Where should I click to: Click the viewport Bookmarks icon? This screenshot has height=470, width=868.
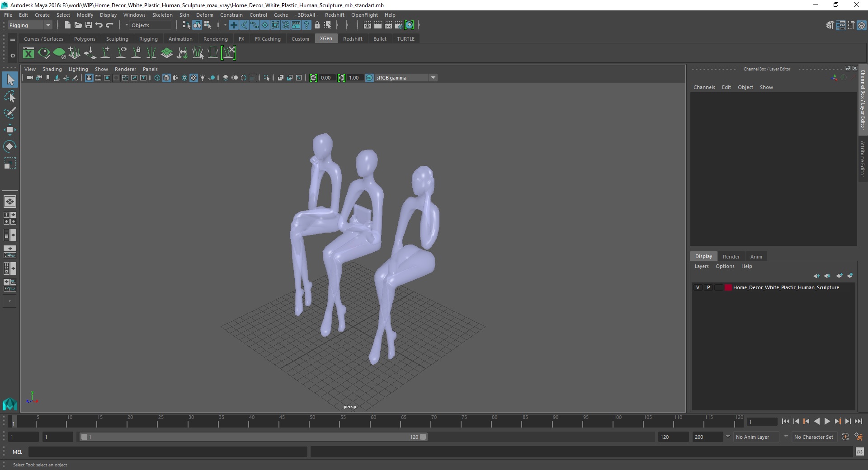pyautogui.click(x=48, y=78)
